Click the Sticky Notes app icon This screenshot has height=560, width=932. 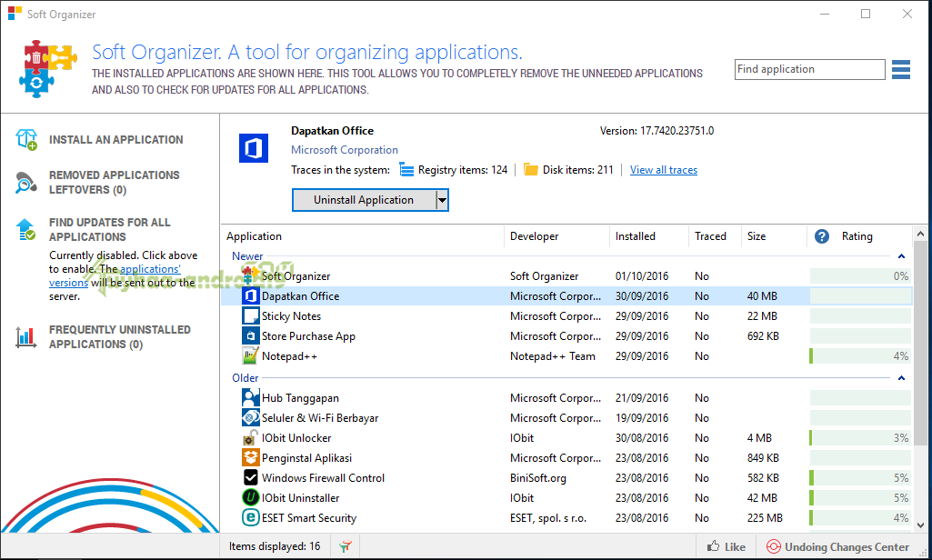click(x=250, y=316)
